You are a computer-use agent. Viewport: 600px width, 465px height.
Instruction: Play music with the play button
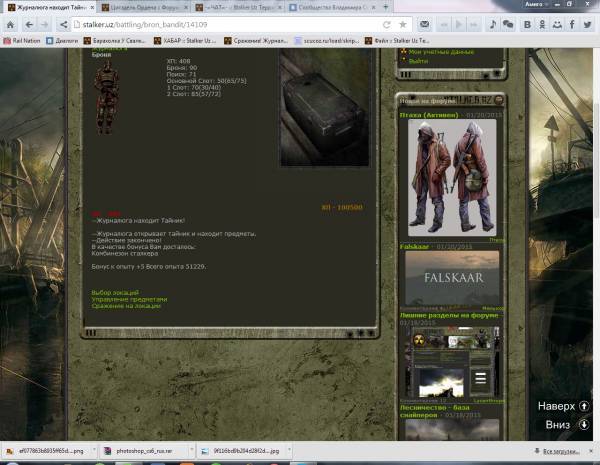point(458,25)
